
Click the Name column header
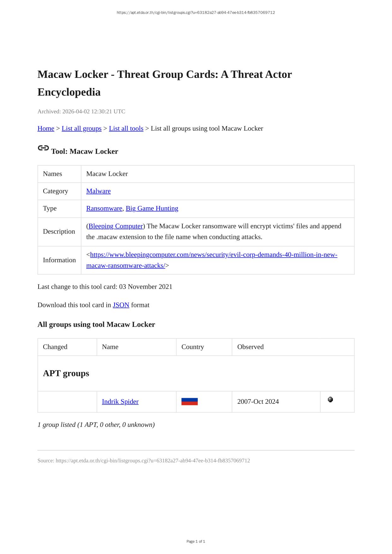(x=110, y=347)
